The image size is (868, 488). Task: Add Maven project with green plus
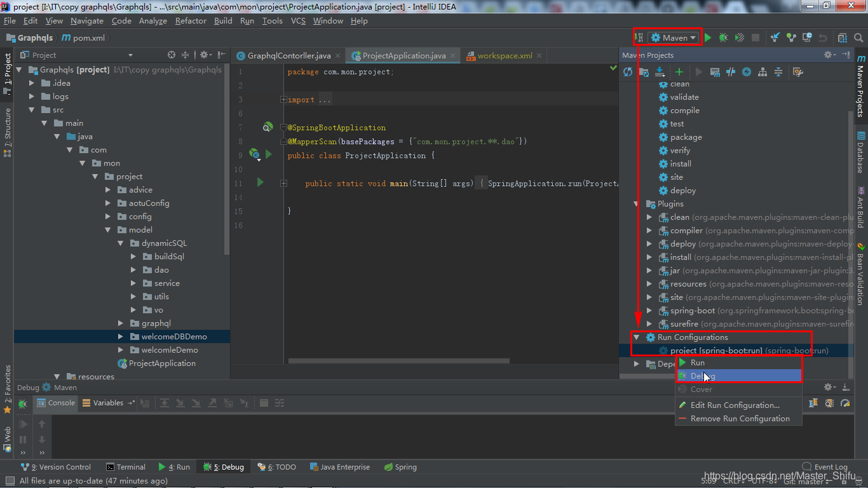click(679, 72)
